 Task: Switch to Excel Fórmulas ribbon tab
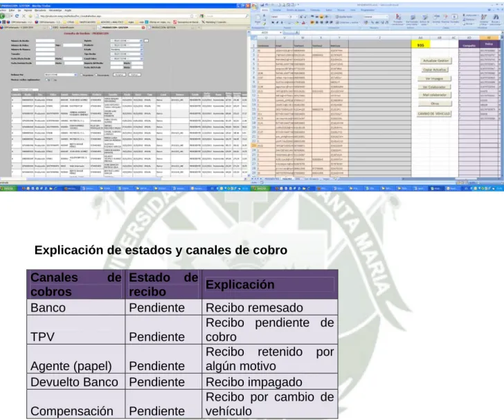(315, 10)
